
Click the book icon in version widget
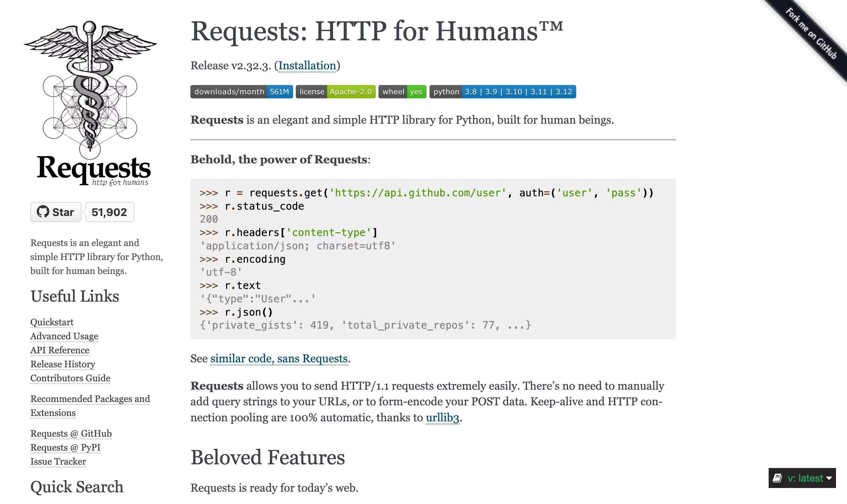click(777, 478)
